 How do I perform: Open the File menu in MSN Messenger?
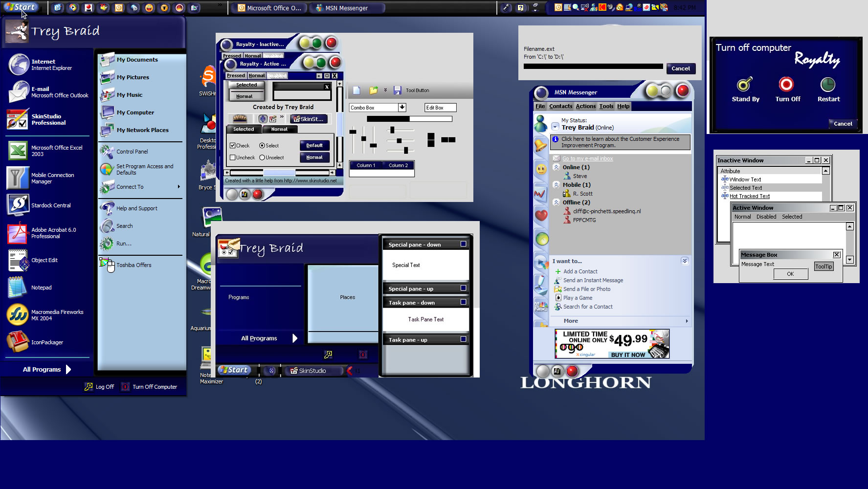point(540,106)
